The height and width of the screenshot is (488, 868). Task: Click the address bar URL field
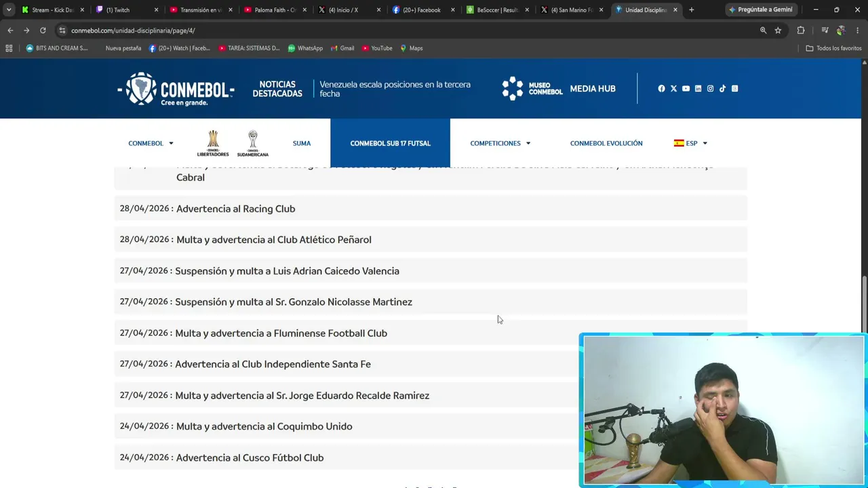(407, 30)
